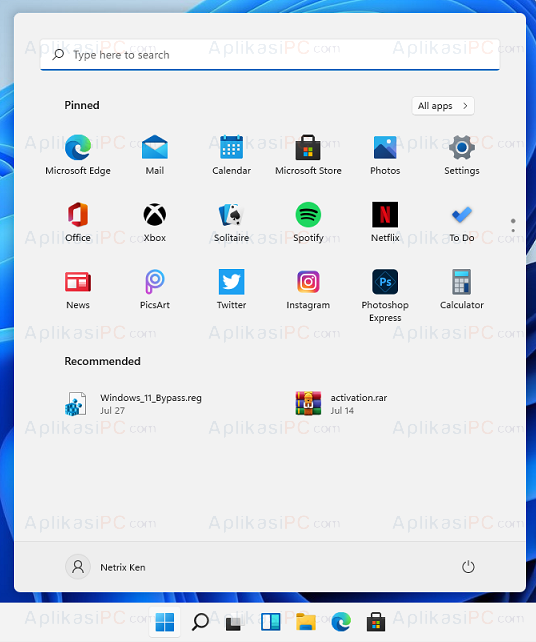Viewport: 536px width, 642px height.
Task: Launch Netflix
Action: [385, 222]
